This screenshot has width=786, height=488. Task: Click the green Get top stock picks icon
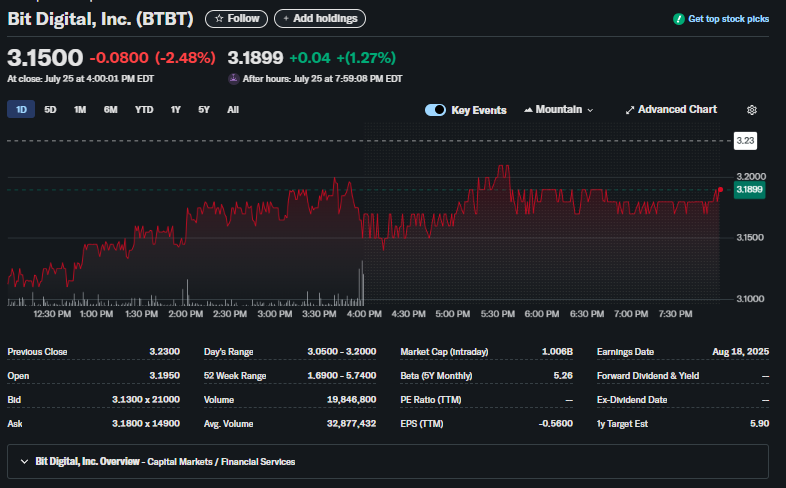tap(679, 19)
